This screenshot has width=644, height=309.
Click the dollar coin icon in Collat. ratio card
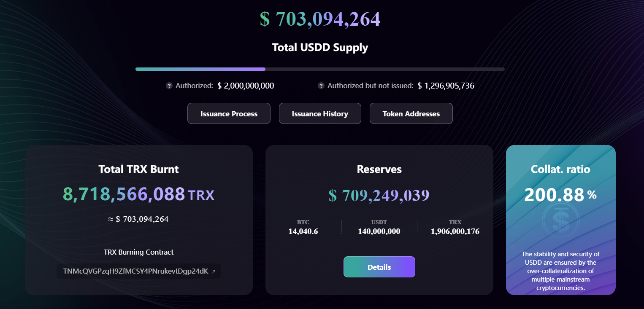click(561, 218)
